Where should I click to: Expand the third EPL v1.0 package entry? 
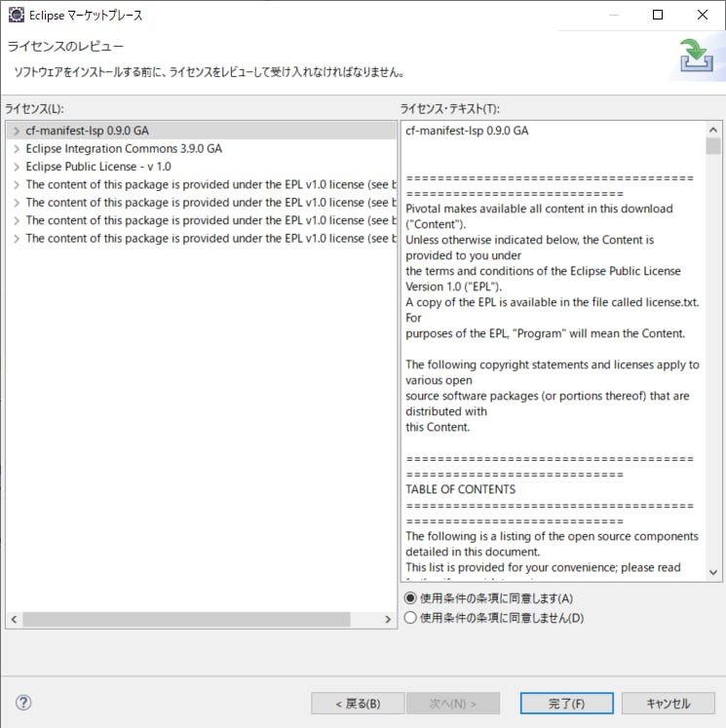(x=17, y=220)
